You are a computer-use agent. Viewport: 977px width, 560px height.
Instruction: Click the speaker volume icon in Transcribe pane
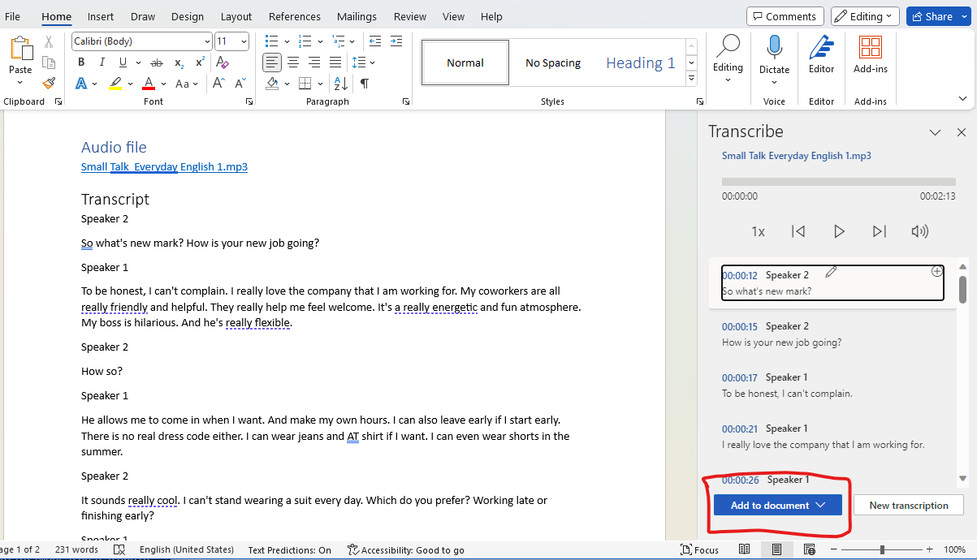click(x=920, y=231)
